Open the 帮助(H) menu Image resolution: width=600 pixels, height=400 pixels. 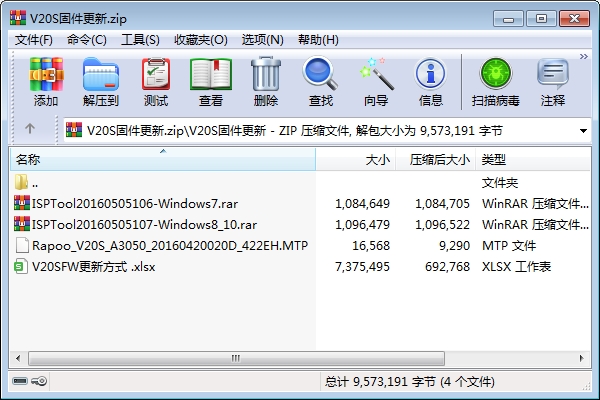[x=318, y=39]
